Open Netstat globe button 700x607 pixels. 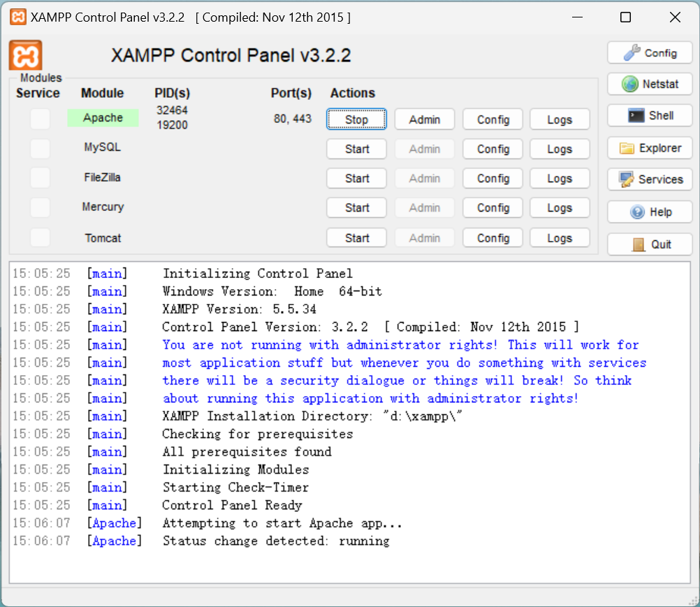point(650,84)
